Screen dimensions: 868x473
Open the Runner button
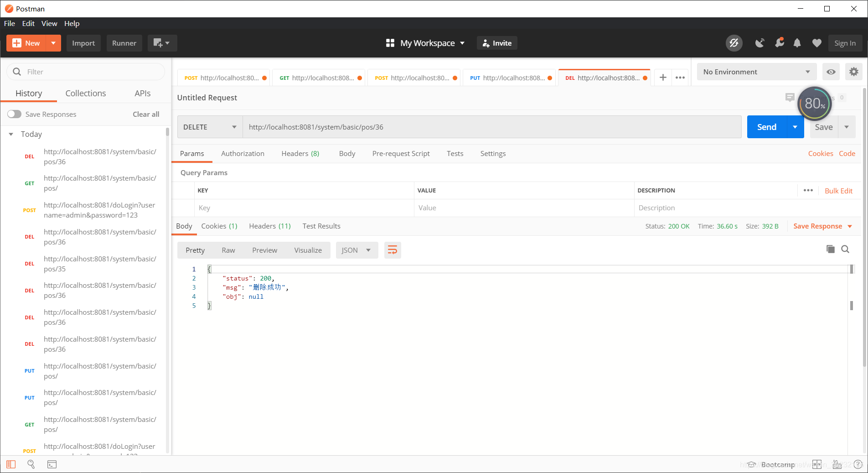tap(124, 43)
